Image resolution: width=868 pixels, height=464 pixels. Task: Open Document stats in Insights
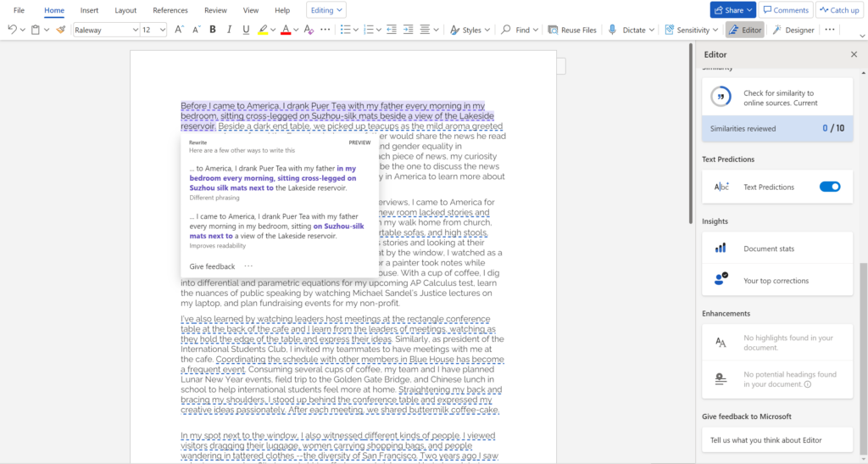coord(770,249)
